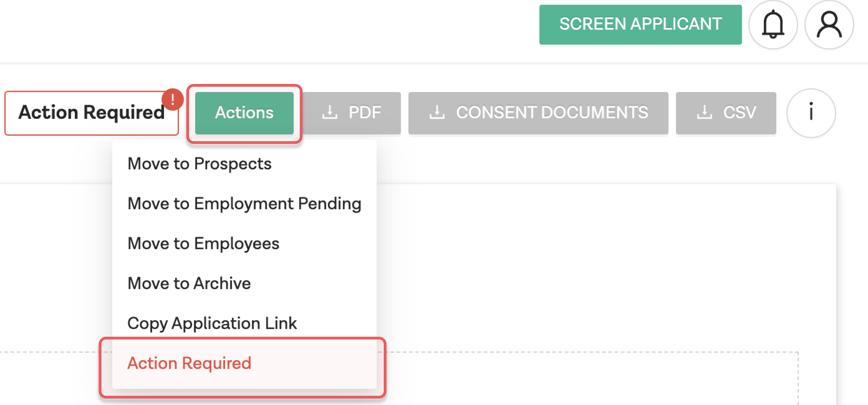Click the Action Required status label
The width and height of the screenshot is (868, 405).
pyautogui.click(x=91, y=113)
